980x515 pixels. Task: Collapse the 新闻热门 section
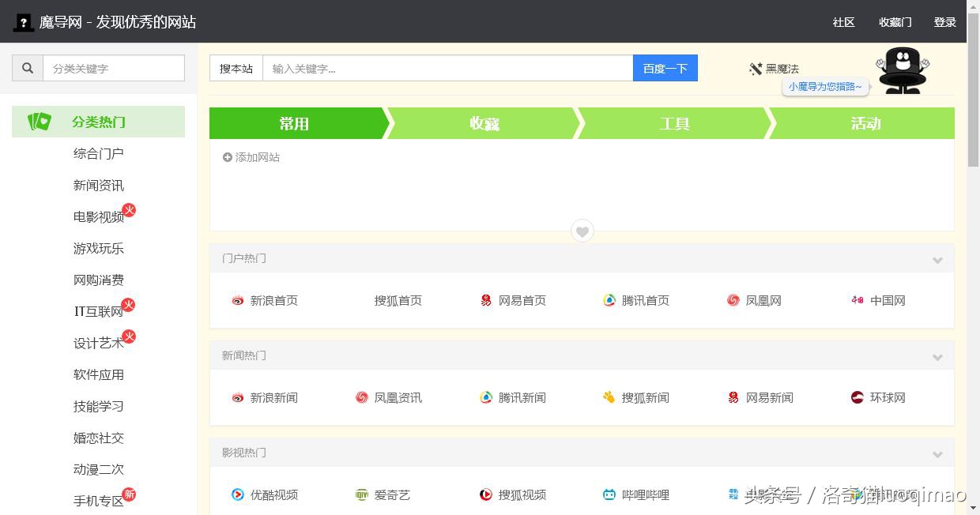tap(937, 356)
